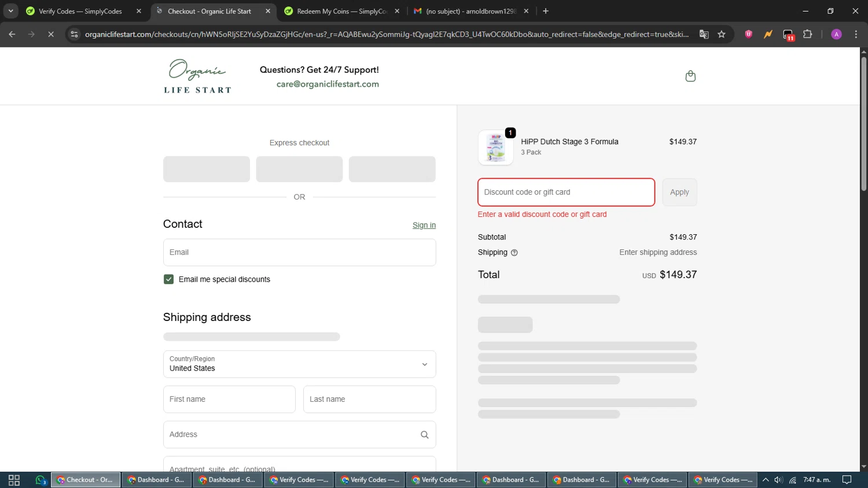Open the extension with red 11 badge
This screenshot has width=868, height=488.
tap(788, 35)
